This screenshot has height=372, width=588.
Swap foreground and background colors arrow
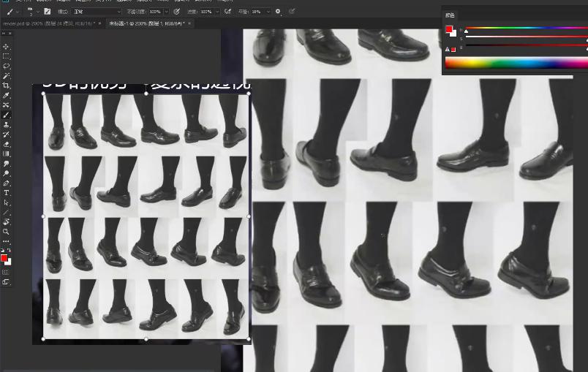point(9,250)
